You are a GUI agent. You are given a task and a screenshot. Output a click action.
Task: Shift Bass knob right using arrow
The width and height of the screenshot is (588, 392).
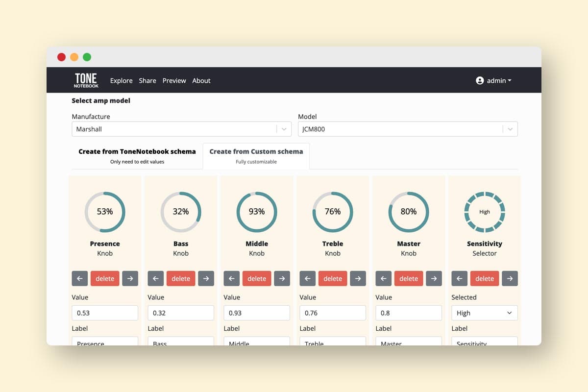206,278
